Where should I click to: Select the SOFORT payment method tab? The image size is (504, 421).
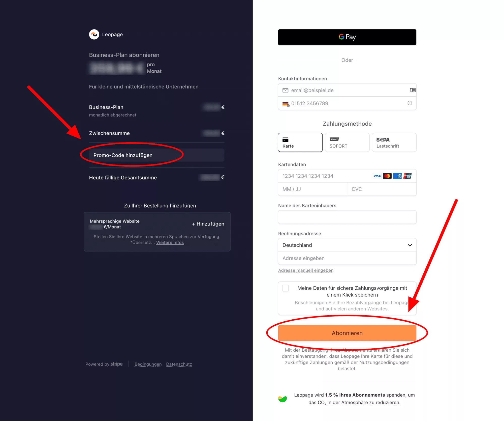(347, 143)
